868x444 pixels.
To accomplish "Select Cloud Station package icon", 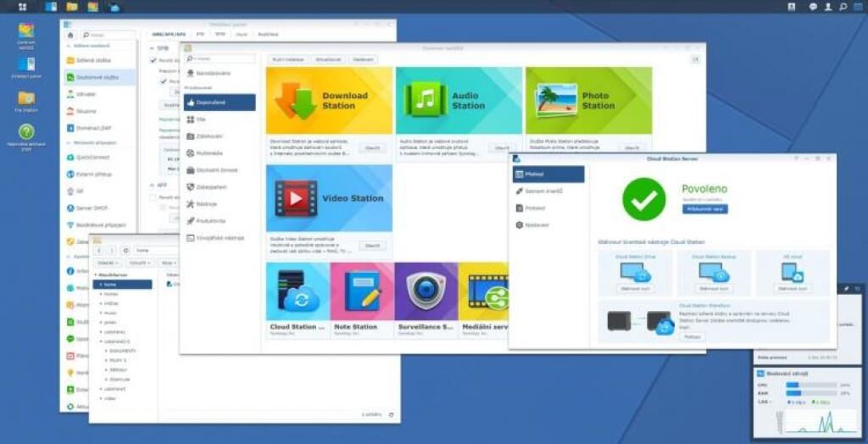I will [298, 291].
